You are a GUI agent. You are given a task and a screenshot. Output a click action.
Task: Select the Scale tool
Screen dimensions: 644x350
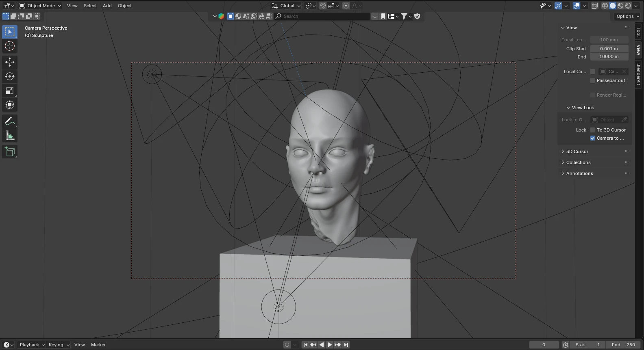click(x=10, y=91)
